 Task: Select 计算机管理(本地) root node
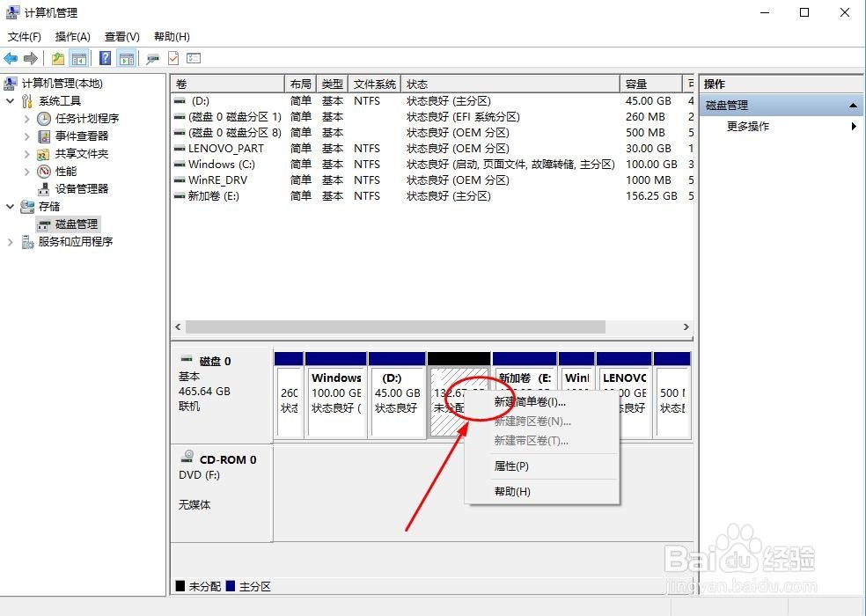[62, 84]
